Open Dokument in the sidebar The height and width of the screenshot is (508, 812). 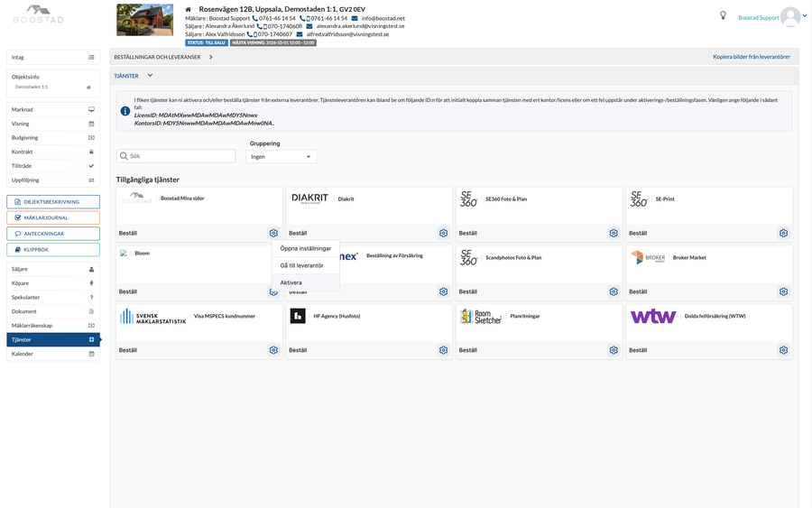pos(53,311)
